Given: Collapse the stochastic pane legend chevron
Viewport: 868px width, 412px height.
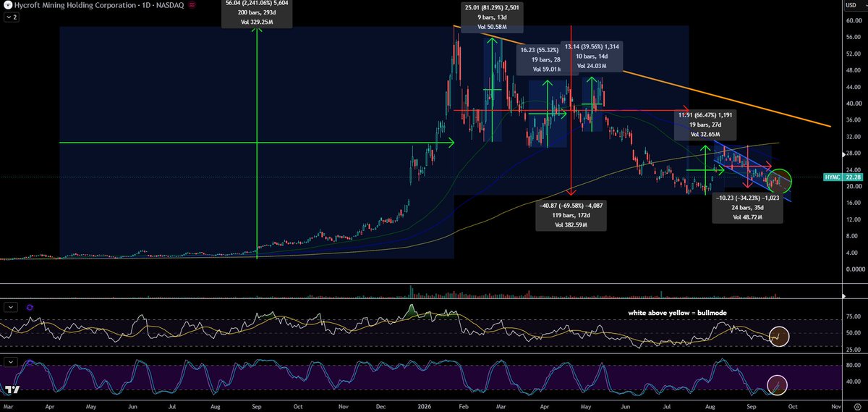Looking at the screenshot, I should [9, 361].
